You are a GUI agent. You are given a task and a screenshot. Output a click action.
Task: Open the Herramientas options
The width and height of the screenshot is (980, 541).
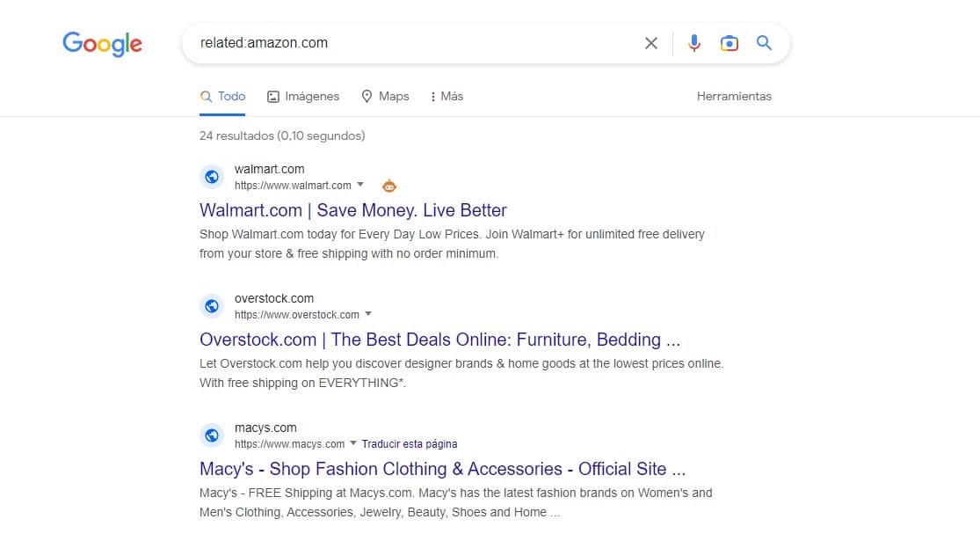pyautogui.click(x=734, y=96)
